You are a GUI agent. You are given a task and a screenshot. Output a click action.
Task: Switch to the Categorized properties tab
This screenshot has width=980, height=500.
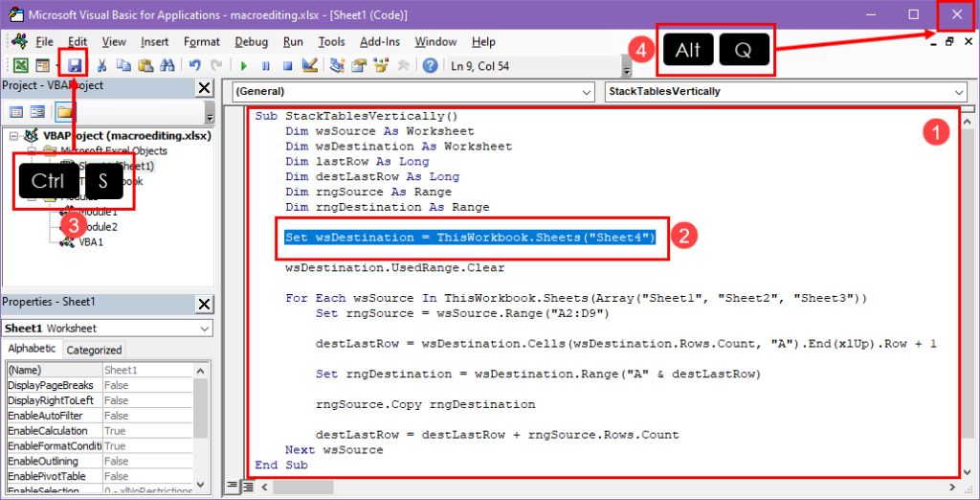click(95, 350)
